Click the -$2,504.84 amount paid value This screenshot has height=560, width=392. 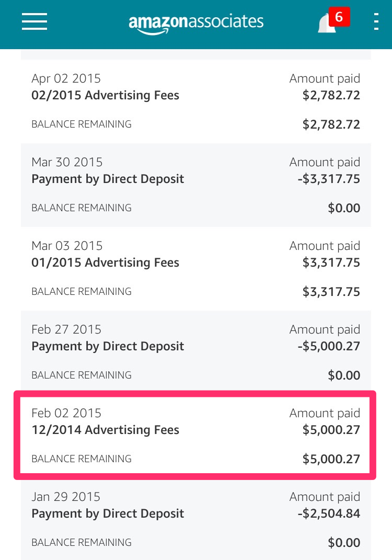point(329,513)
